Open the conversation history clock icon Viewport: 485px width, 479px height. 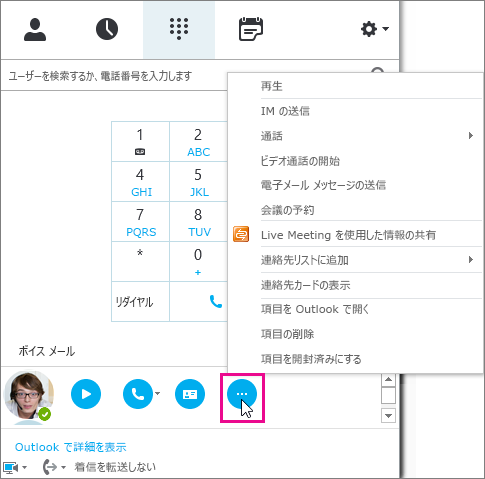tap(107, 29)
